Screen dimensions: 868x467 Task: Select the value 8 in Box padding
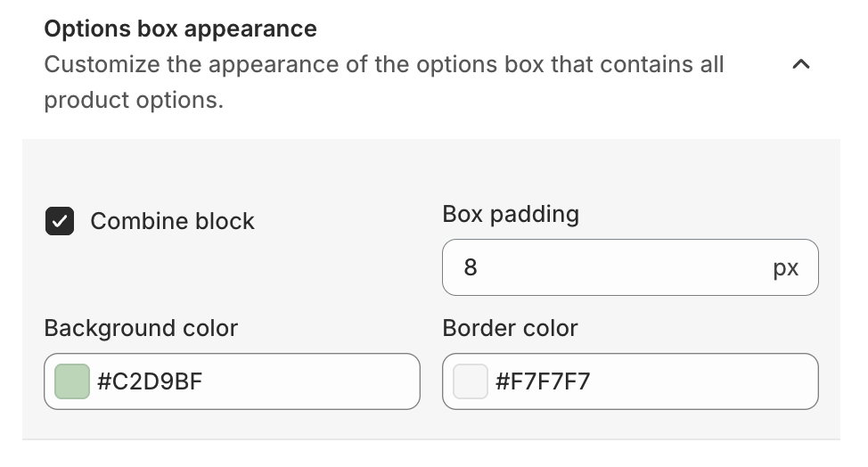pyautogui.click(x=471, y=267)
